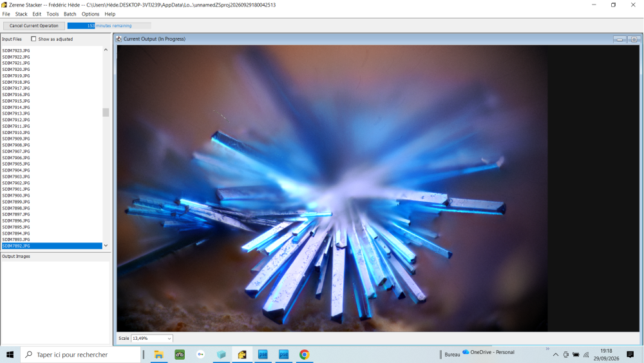Launch Google Chrome from the taskbar
Image resolution: width=644 pixels, height=363 pixels.
pos(304,355)
